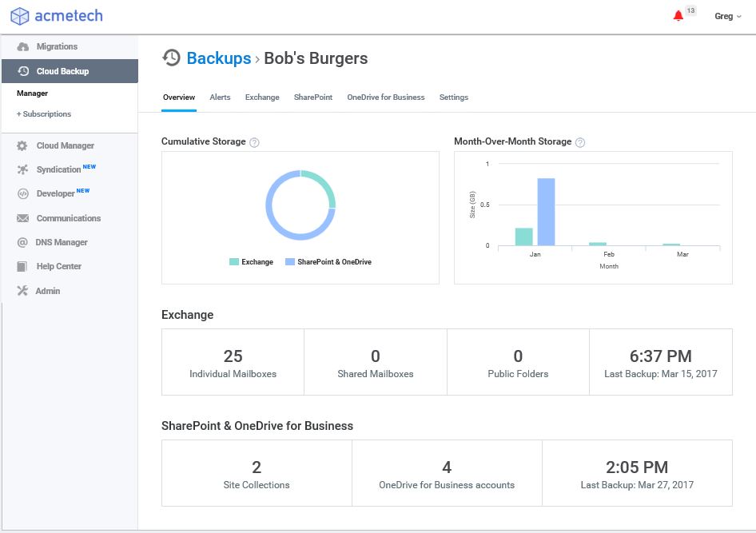Toggle SharePoint & OneDrive legend item

(x=328, y=261)
